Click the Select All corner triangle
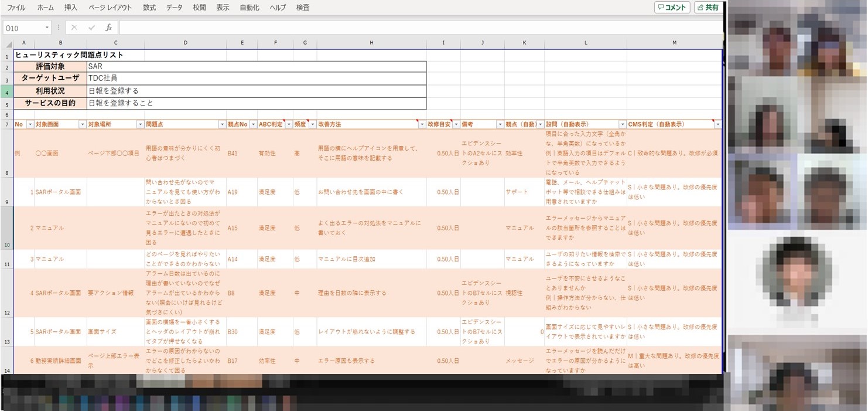Image resolution: width=868 pixels, height=411 pixels. pyautogui.click(x=8, y=44)
